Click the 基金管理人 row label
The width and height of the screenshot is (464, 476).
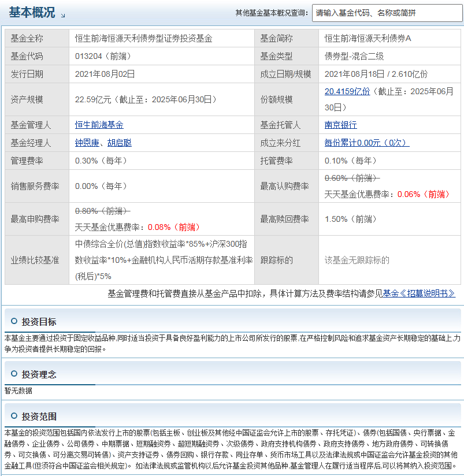(x=31, y=125)
